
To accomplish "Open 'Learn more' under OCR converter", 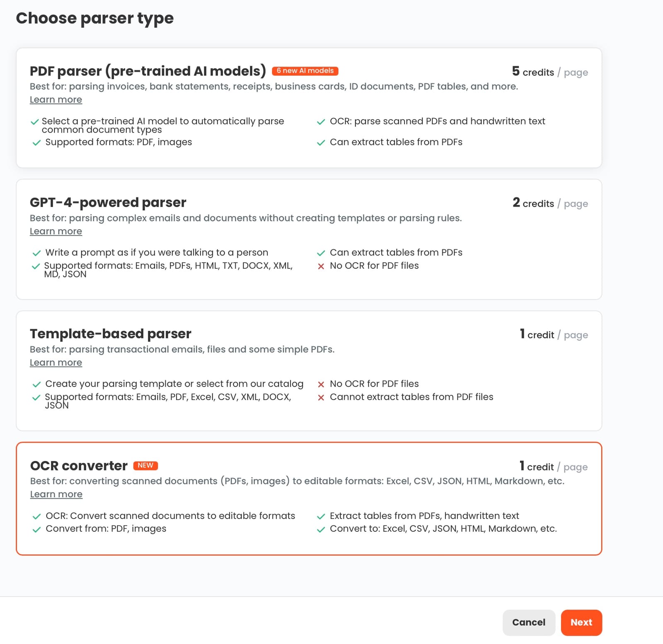I will (x=56, y=494).
